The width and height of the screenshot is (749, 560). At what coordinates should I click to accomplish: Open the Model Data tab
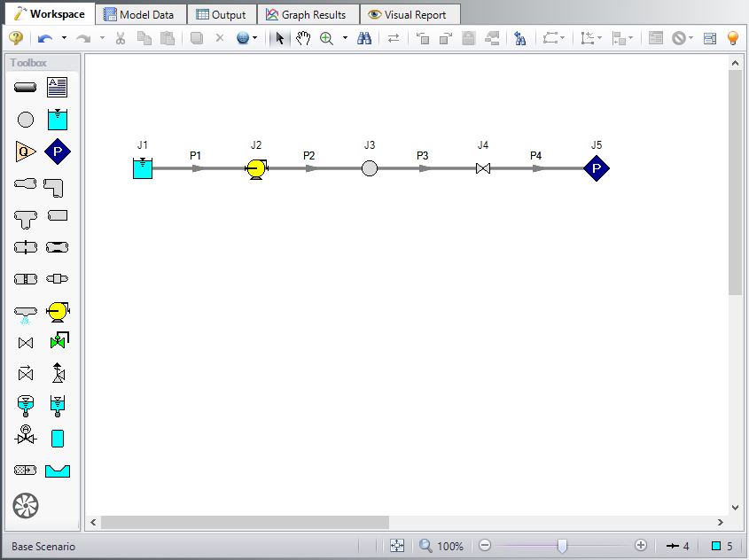pos(139,15)
